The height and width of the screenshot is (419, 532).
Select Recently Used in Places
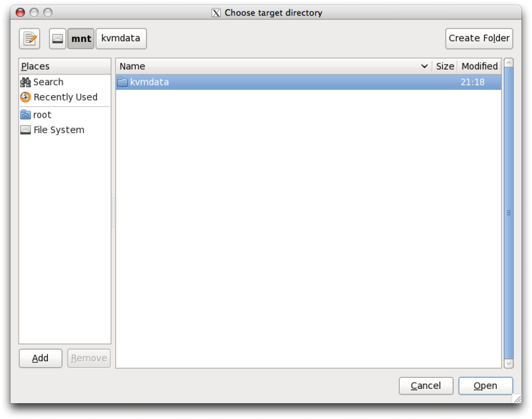65,97
